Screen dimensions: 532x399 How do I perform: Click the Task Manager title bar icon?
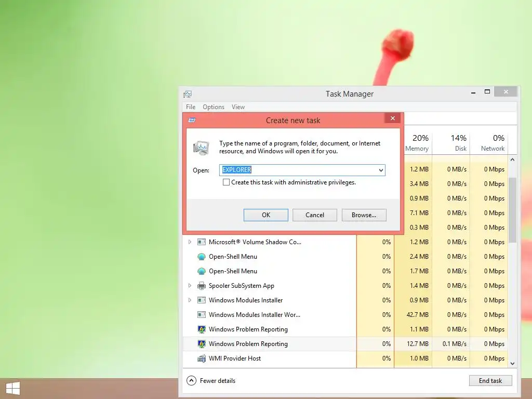[x=188, y=94]
